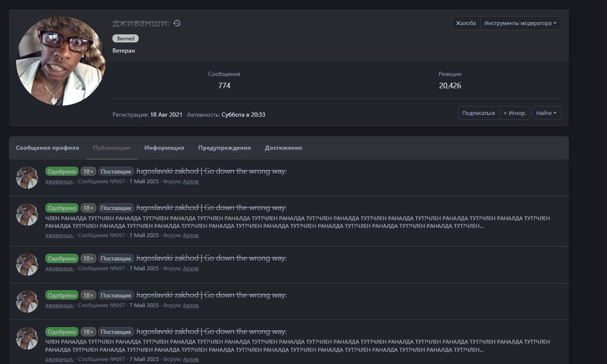The image size is (607, 364).
Task: Click the Архив forum link in the first post
Action: [x=191, y=182]
